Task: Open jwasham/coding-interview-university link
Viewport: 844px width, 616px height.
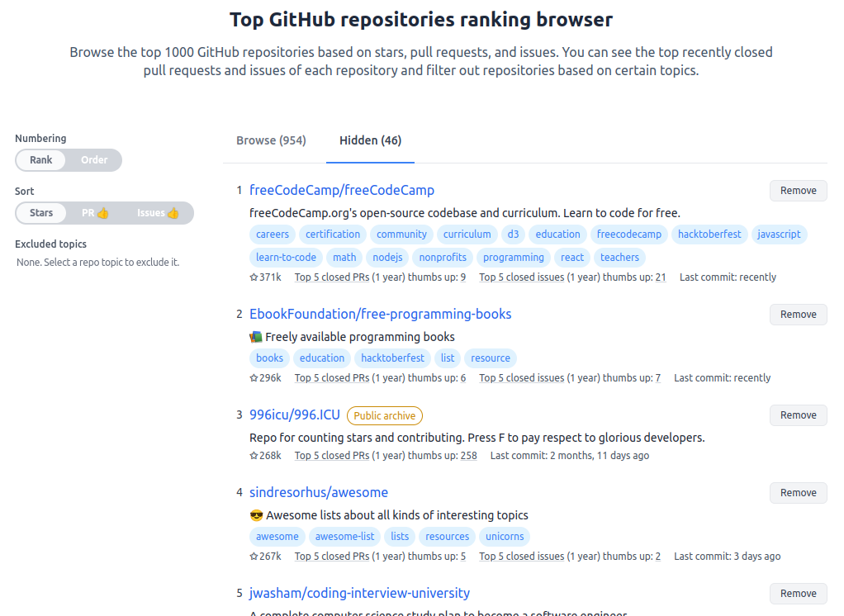Action: 359,593
